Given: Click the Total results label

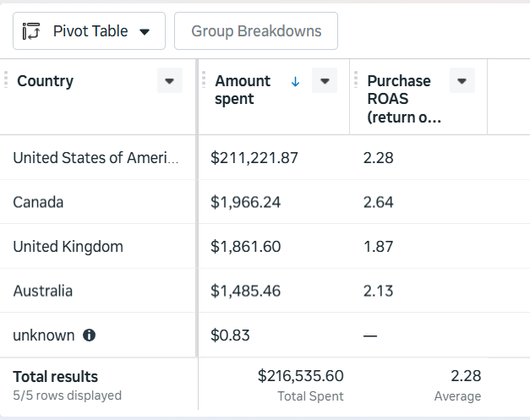Looking at the screenshot, I should [56, 376].
